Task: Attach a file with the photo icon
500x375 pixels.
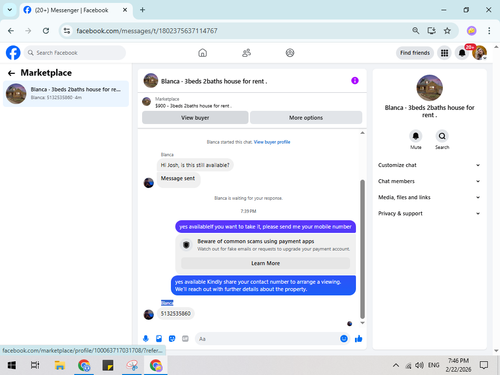Action: 159,339
